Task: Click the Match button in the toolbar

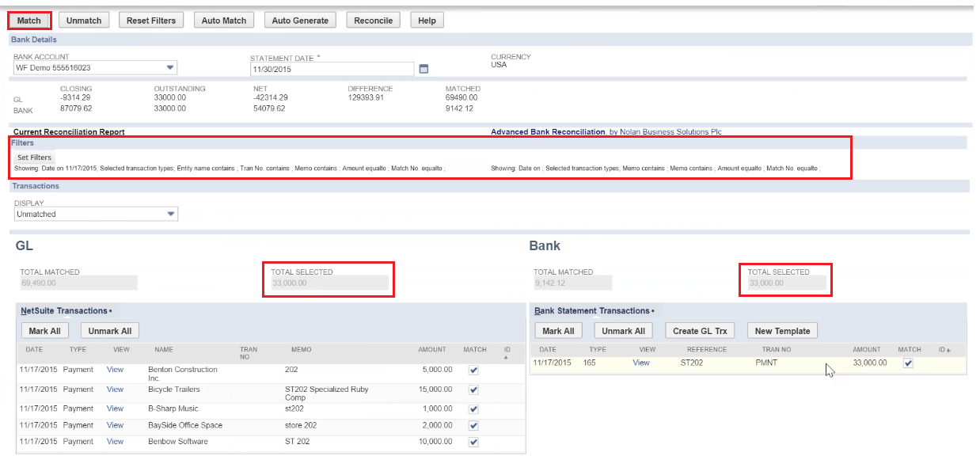Action: tap(28, 20)
